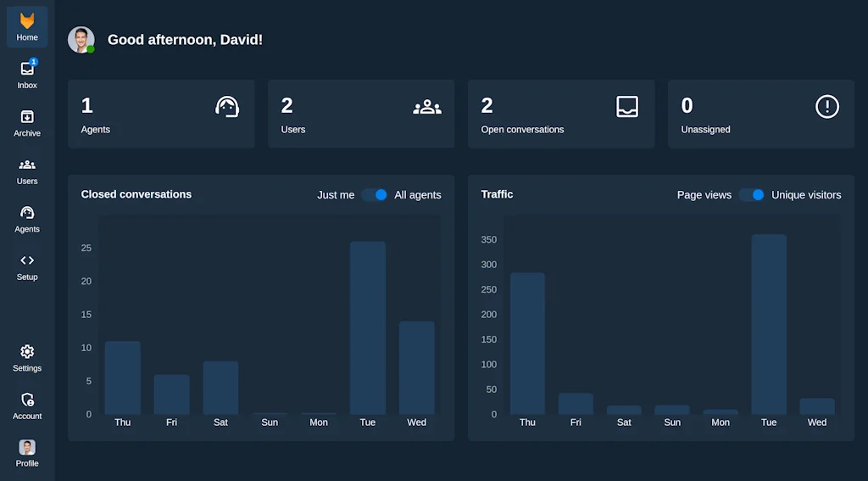Click David's avatar in the header
The image size is (868, 481).
pos(81,40)
